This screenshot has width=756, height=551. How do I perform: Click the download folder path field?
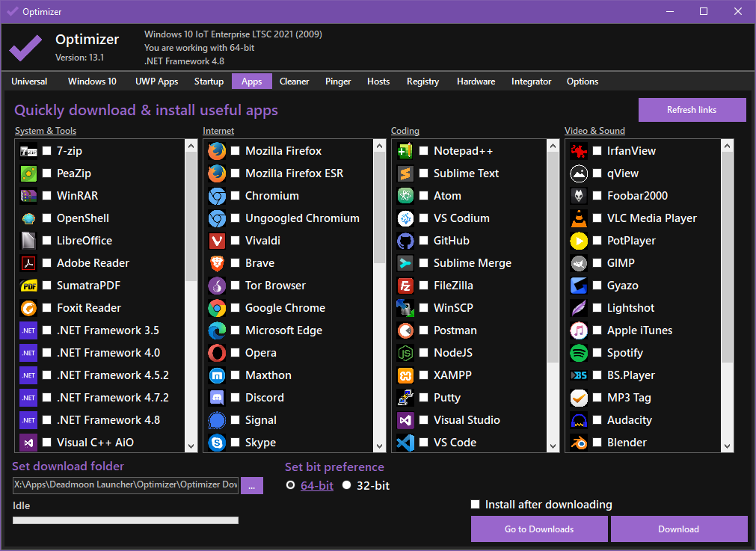(126, 485)
